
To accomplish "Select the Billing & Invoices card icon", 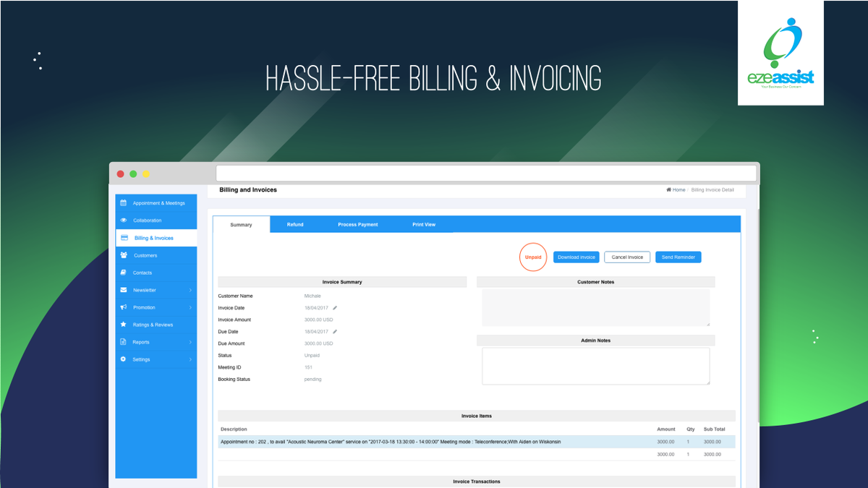I will point(124,238).
